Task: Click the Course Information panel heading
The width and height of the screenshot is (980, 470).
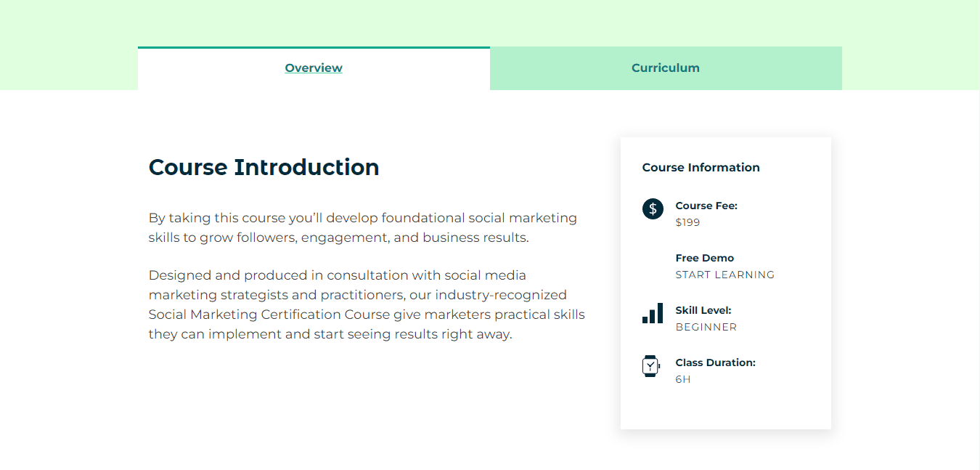Action: tap(701, 167)
